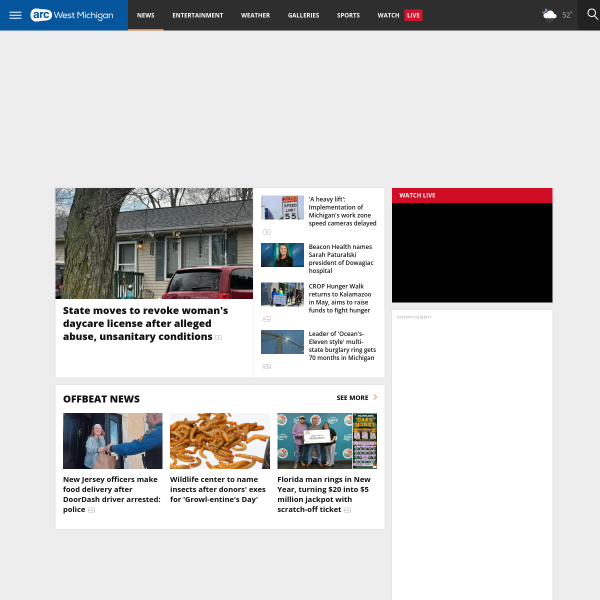The width and height of the screenshot is (600, 600).
Task: Open the 'A heavy lift' speed cameras story
Action: pos(342,211)
